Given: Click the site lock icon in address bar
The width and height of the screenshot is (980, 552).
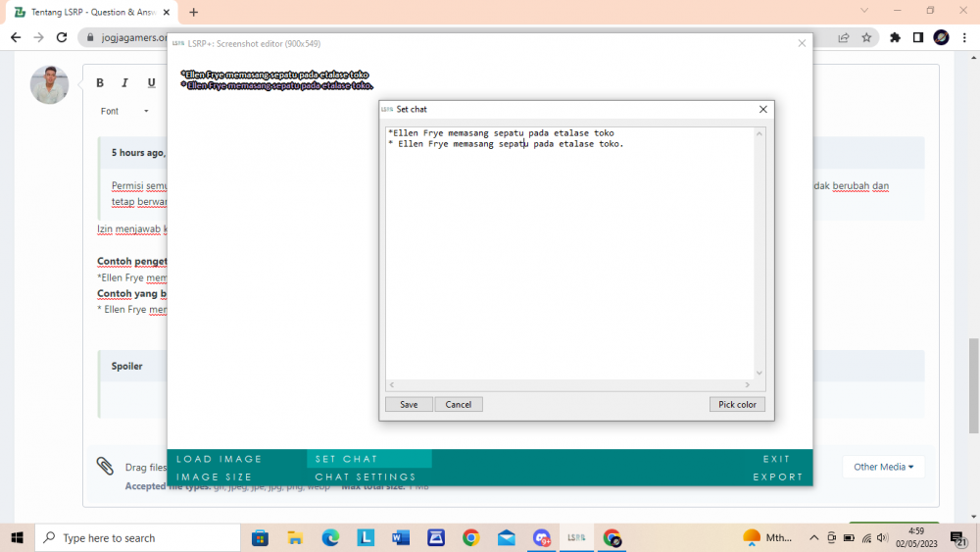Looking at the screenshot, I should point(90,37).
